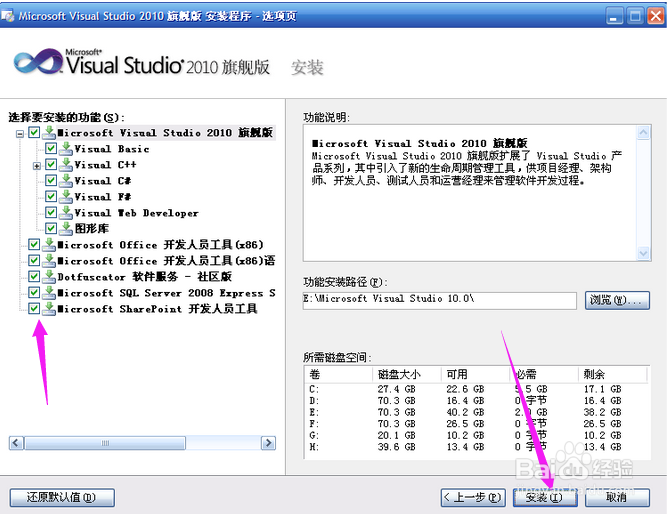Select the H: drive row
The image size is (672, 514).
click(477, 447)
